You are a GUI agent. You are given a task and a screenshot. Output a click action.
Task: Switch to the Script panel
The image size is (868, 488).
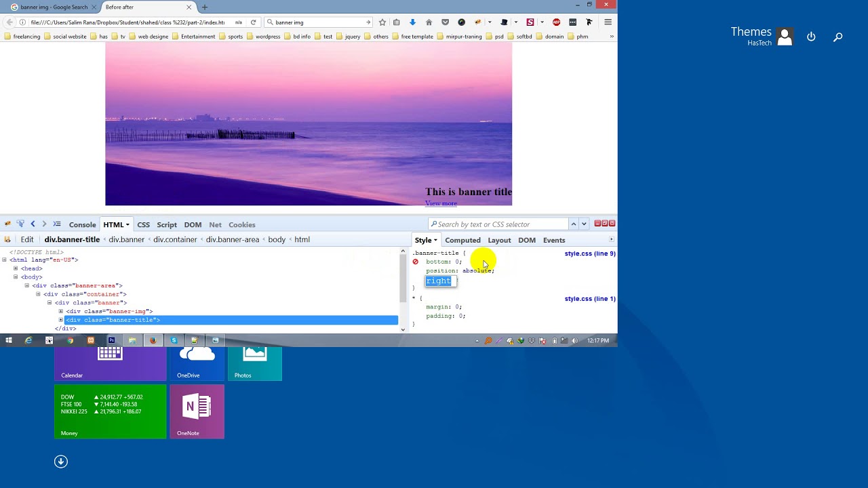coord(167,224)
